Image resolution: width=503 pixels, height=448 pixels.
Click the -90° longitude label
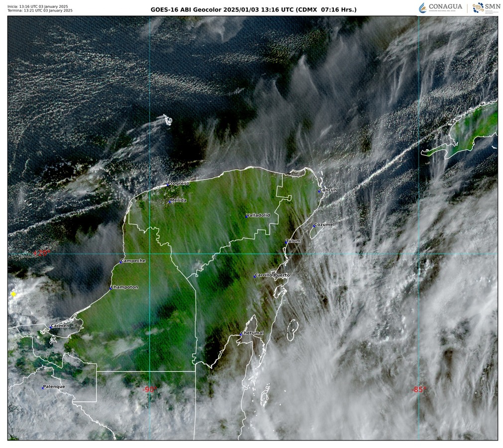pyautogui.click(x=150, y=389)
